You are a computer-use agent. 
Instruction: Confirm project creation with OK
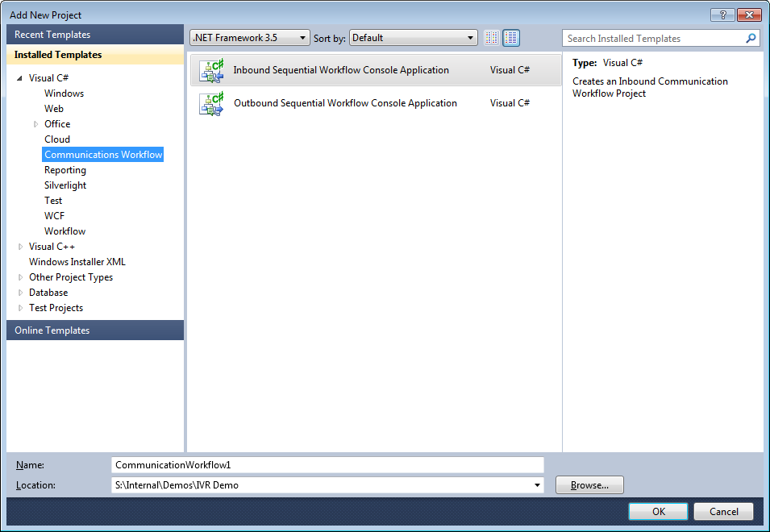(657, 511)
